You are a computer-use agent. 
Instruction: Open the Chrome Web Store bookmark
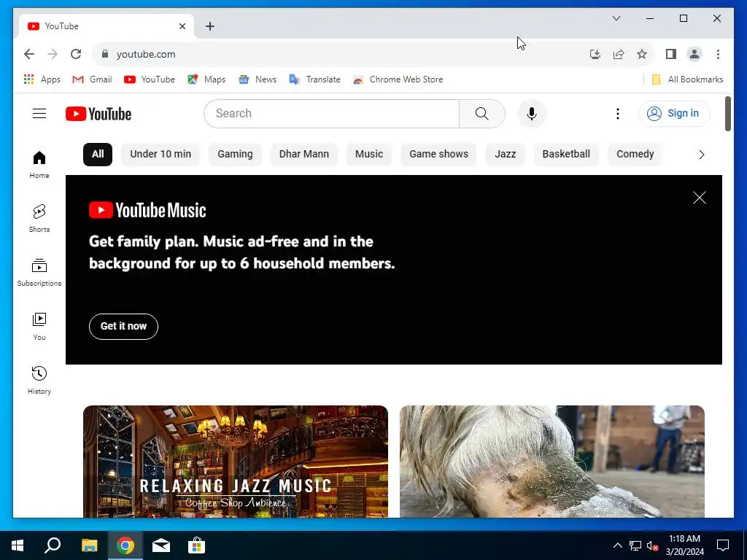click(x=398, y=79)
